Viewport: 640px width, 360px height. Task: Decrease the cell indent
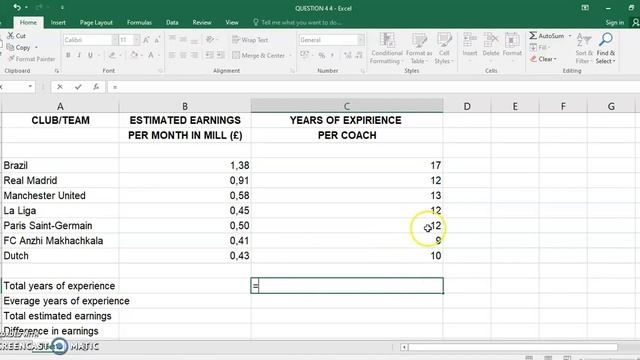[x=209, y=55]
